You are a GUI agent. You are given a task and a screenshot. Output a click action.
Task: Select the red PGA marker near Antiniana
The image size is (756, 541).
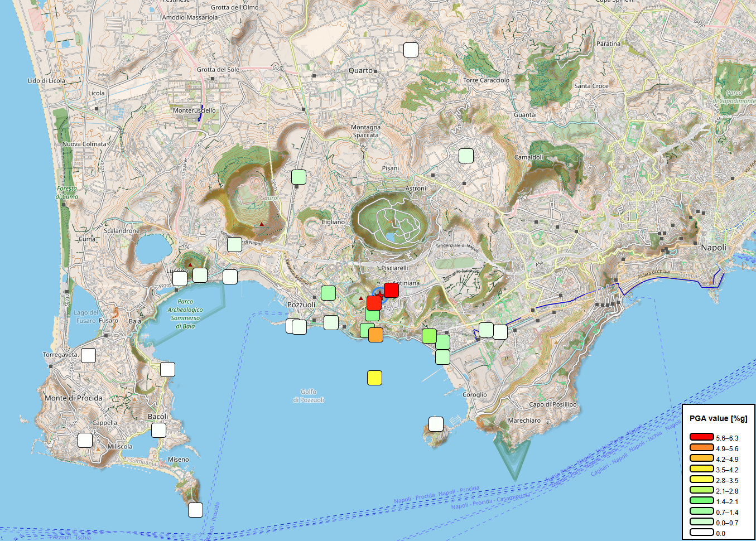pyautogui.click(x=392, y=290)
